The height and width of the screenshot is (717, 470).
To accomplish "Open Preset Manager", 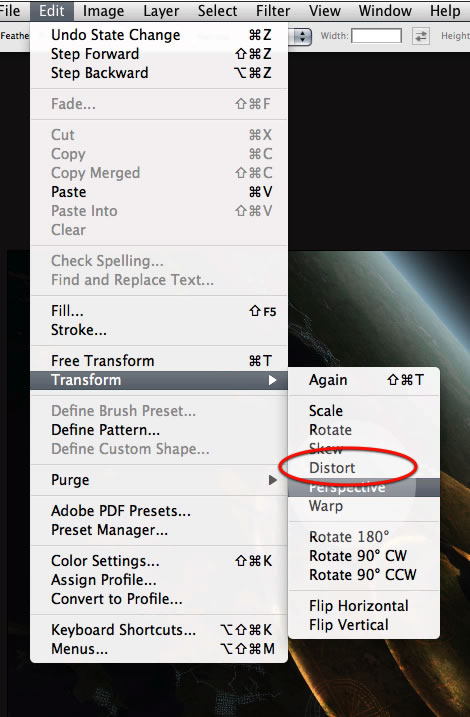I will tap(159, 530).
